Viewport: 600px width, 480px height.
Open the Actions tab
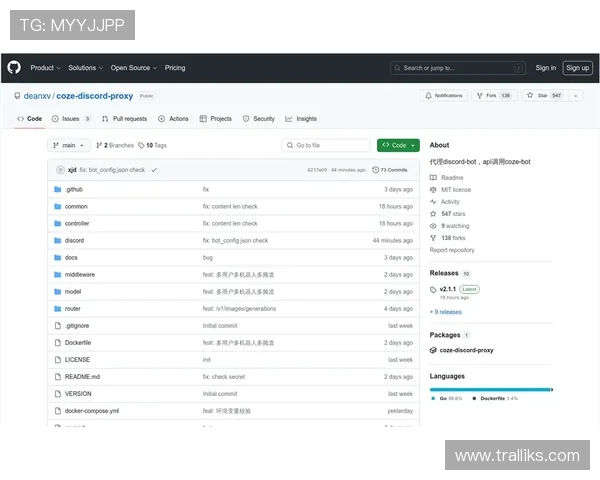coord(173,119)
